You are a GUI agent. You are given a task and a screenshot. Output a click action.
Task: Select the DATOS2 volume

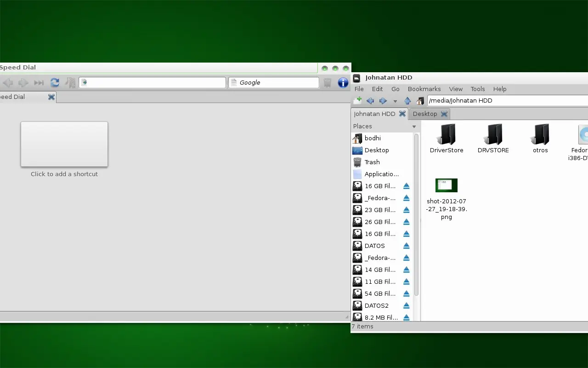pos(377,305)
